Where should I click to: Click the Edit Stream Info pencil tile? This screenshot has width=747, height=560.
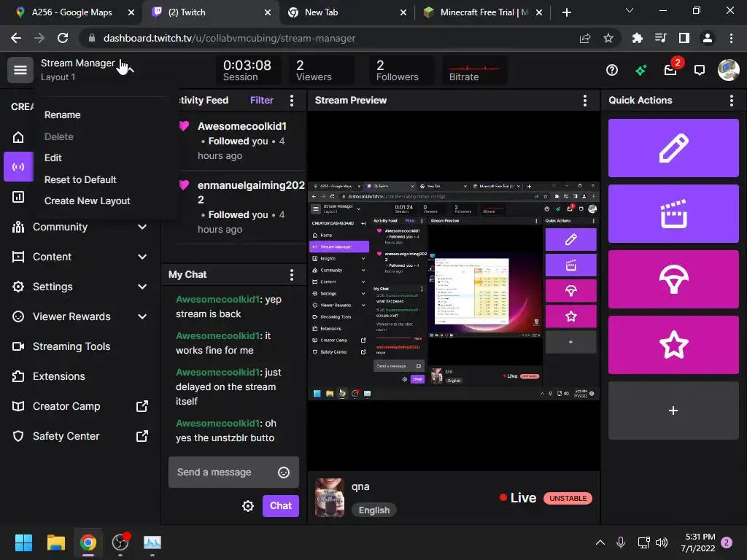click(673, 148)
